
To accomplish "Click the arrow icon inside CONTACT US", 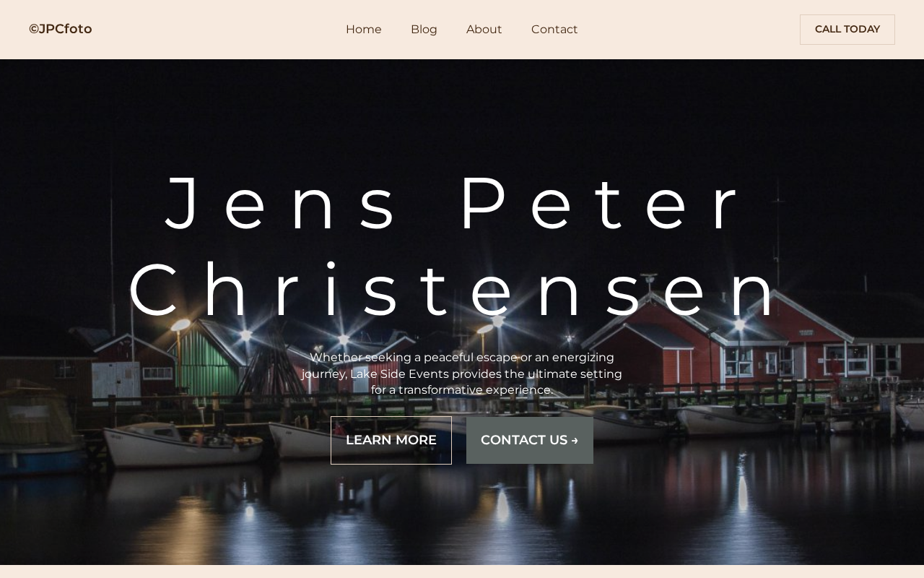I will tap(575, 441).
